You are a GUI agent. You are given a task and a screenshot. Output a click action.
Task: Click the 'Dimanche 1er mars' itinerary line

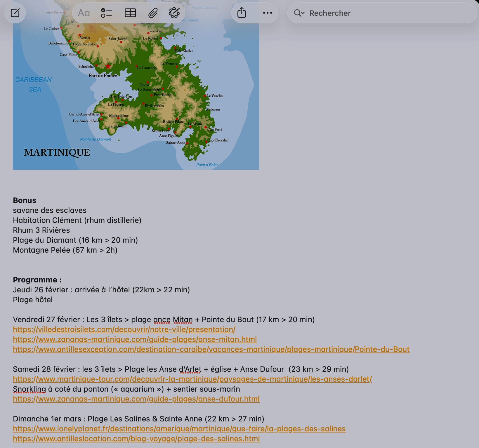coord(138,419)
